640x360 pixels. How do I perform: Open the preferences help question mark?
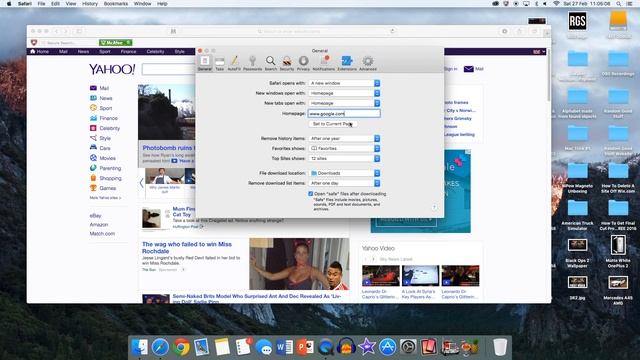click(x=434, y=207)
